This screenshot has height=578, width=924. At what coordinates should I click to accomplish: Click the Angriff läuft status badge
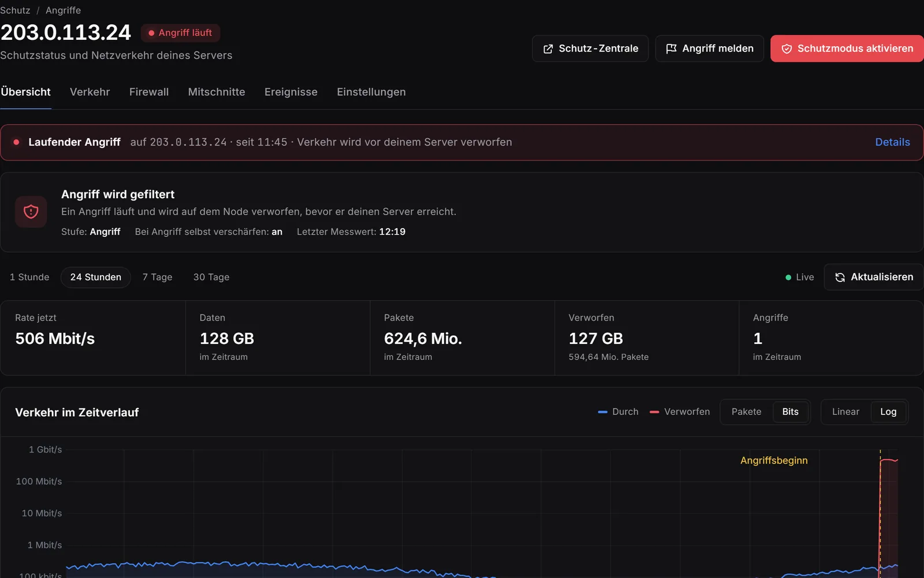[x=180, y=33]
